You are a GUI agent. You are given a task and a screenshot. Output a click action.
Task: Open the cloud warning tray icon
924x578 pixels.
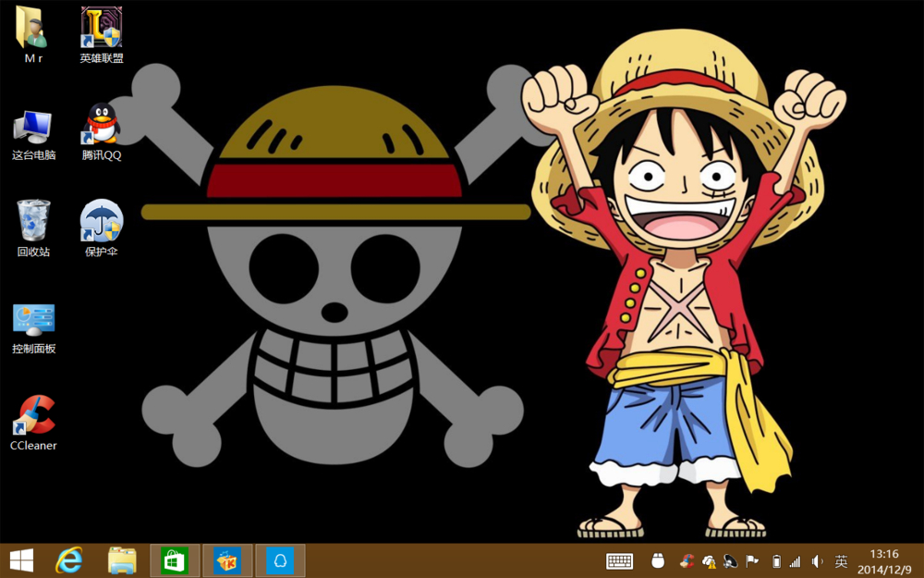click(x=709, y=561)
